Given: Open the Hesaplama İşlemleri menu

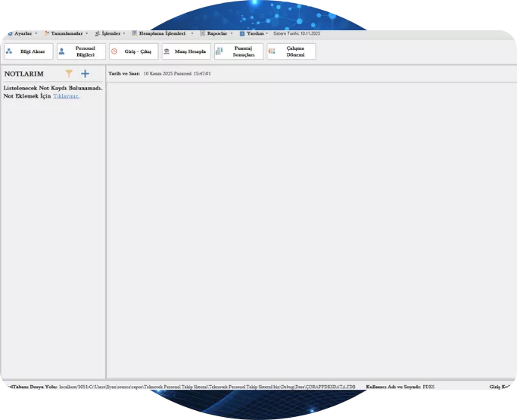Looking at the screenshot, I should [x=162, y=33].
